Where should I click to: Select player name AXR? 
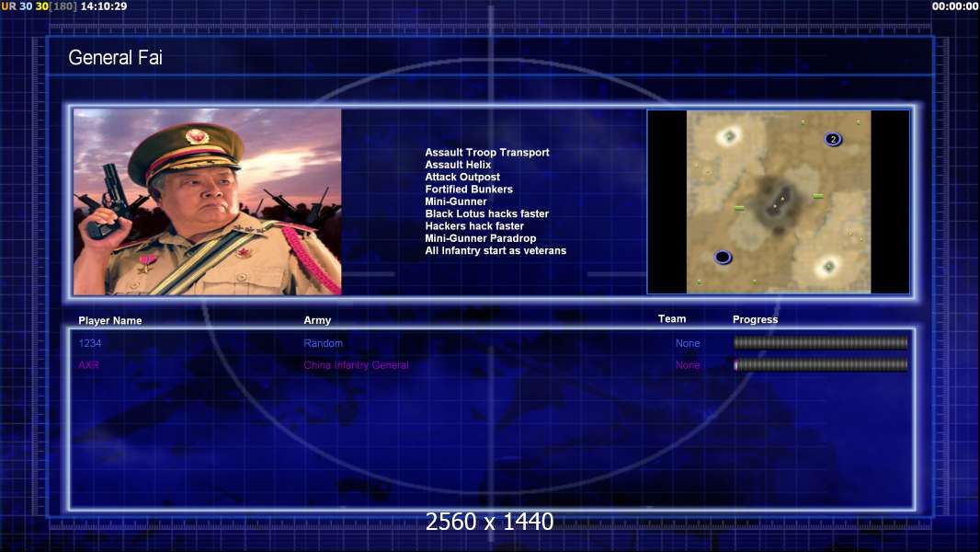point(89,365)
